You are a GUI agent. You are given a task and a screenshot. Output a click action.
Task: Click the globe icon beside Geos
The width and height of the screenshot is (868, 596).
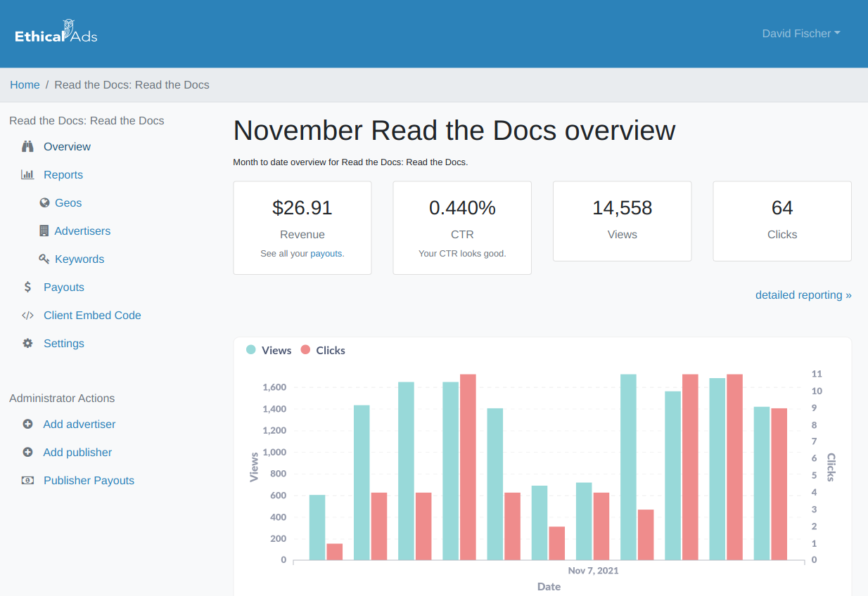(x=44, y=203)
